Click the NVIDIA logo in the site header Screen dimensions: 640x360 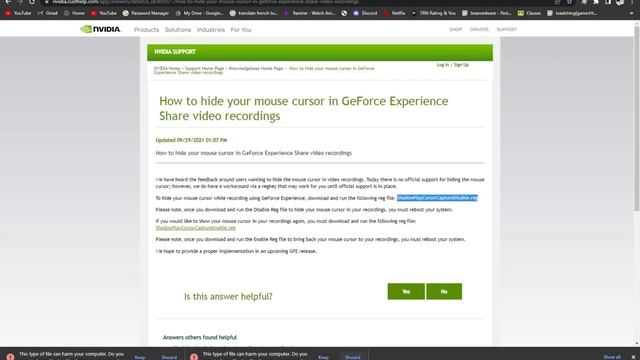[100, 29]
